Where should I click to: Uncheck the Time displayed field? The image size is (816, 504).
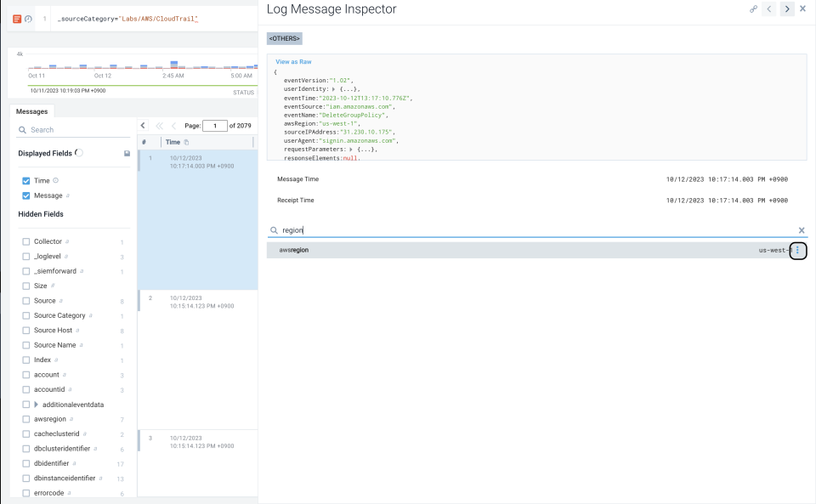pos(26,180)
